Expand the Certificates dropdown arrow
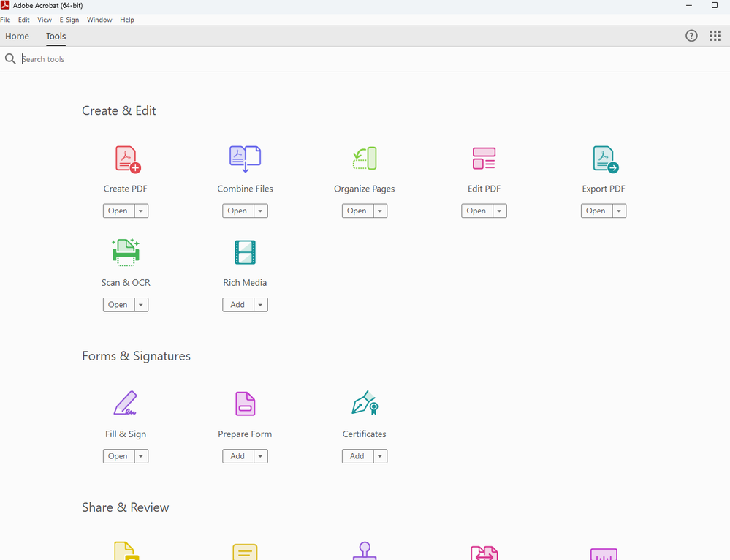This screenshot has height=560, width=730. [x=381, y=456]
